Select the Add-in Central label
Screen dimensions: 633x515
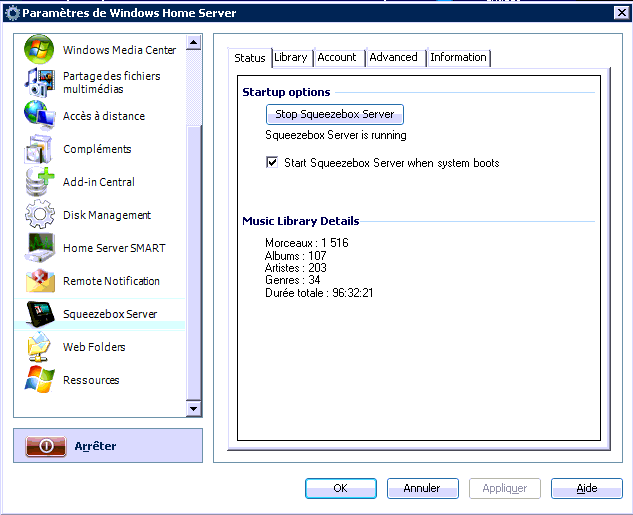tap(99, 182)
